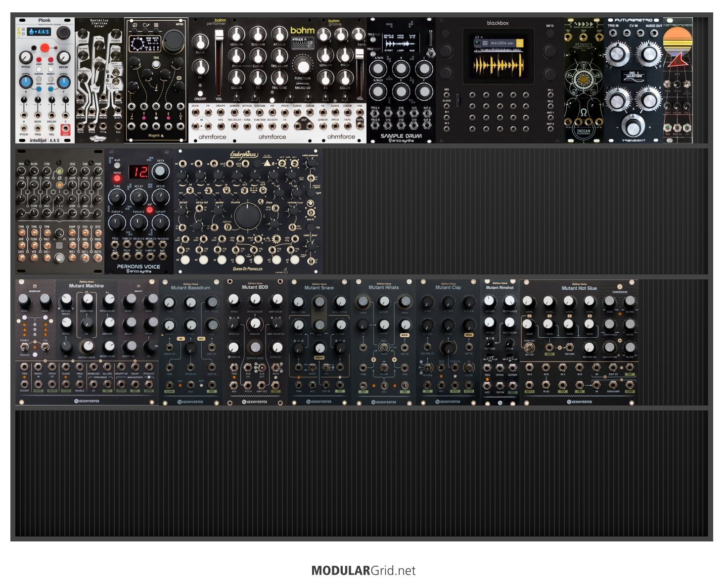
Task: Click the RESONANCE knob on Mutant Rimshot
Action: tap(510, 301)
